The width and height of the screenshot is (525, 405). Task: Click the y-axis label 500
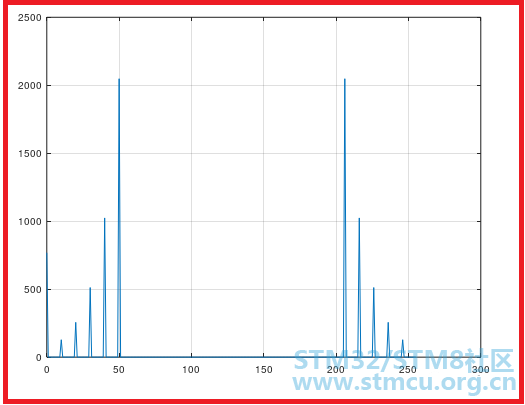(32, 290)
